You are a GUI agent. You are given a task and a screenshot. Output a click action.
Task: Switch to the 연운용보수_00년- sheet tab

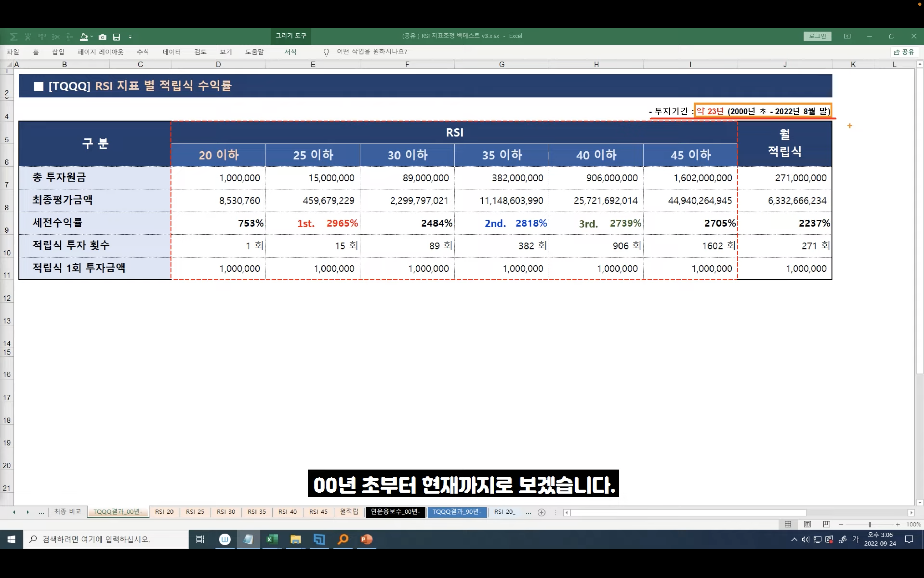tap(395, 511)
